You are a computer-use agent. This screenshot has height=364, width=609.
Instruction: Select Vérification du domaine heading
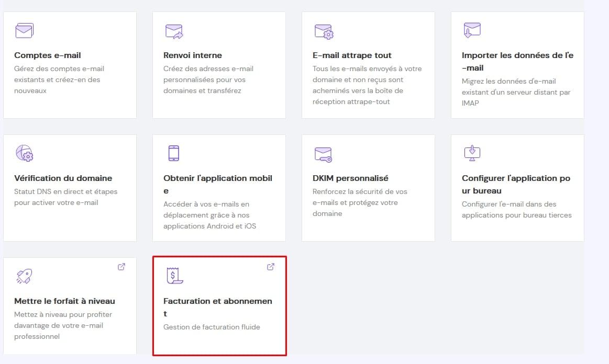click(x=63, y=178)
